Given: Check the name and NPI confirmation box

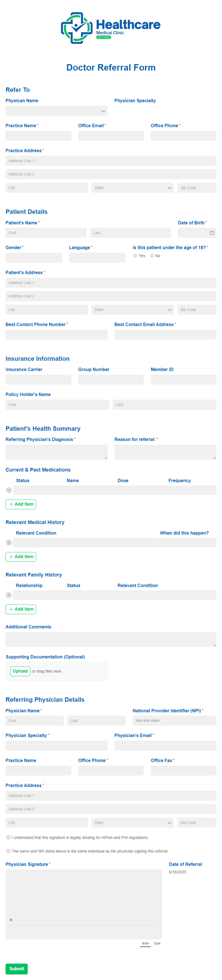Looking at the screenshot, I should click(8, 851).
